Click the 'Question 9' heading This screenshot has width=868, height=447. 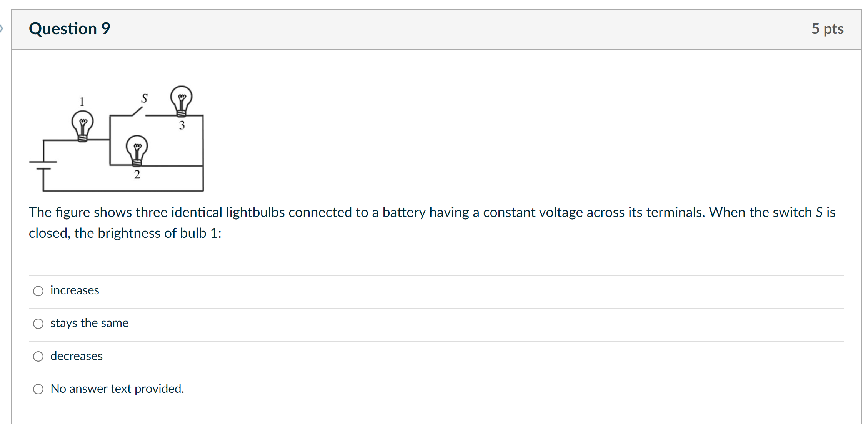pyautogui.click(x=70, y=28)
